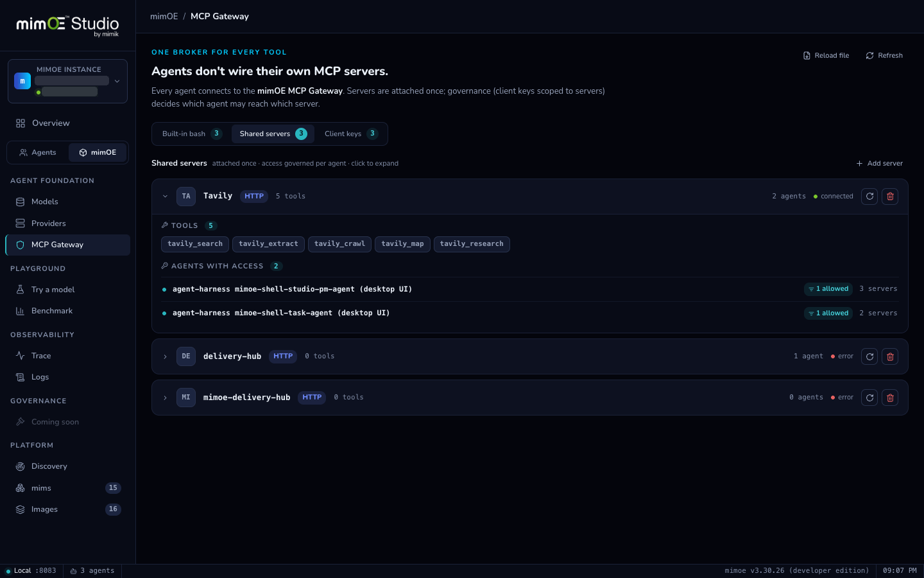Open Logs under Observability
The height and width of the screenshot is (578, 924).
coord(67,377)
